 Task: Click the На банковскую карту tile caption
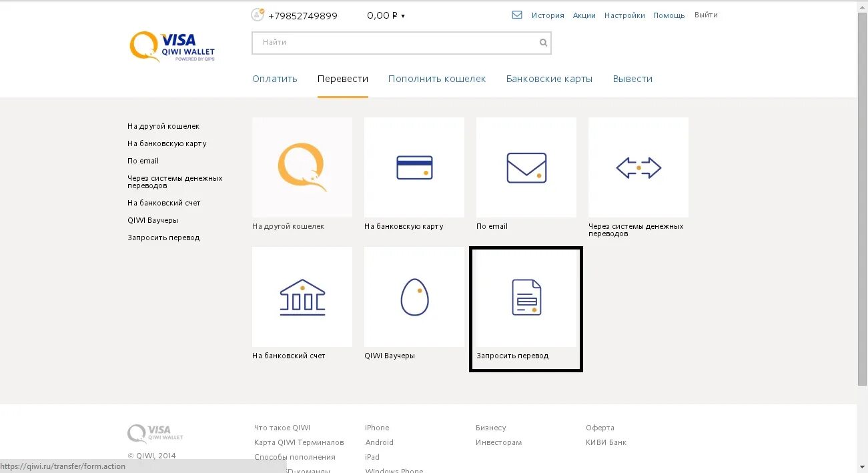click(404, 226)
